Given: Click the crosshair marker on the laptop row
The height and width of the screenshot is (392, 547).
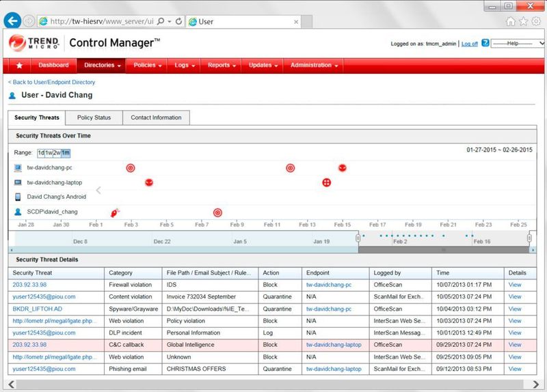Looking at the screenshot, I should [327, 182].
